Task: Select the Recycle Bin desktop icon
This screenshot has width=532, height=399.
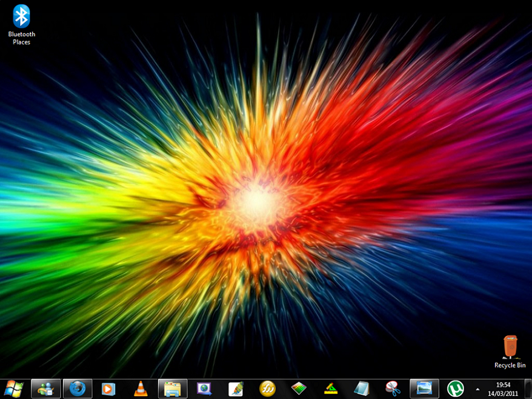Action: point(510,352)
